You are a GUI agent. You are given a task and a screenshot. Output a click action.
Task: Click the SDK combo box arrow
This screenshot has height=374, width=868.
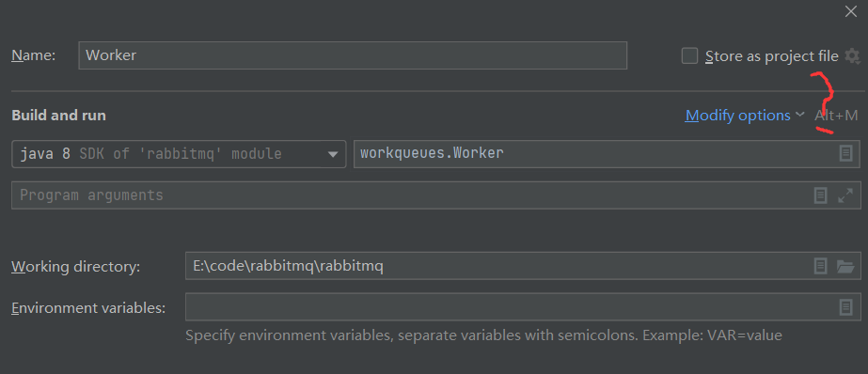click(333, 154)
